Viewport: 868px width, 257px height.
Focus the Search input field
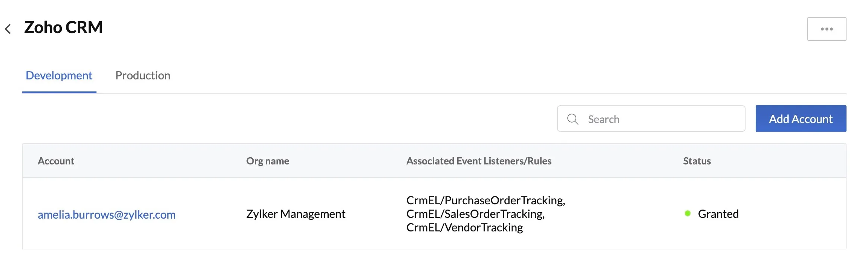click(651, 119)
